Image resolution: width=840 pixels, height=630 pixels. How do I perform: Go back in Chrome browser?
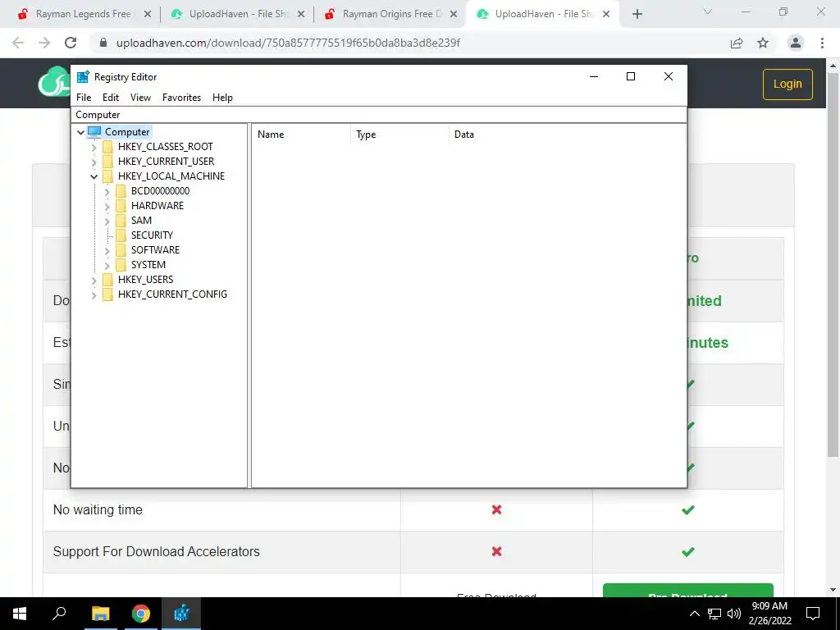pos(18,43)
